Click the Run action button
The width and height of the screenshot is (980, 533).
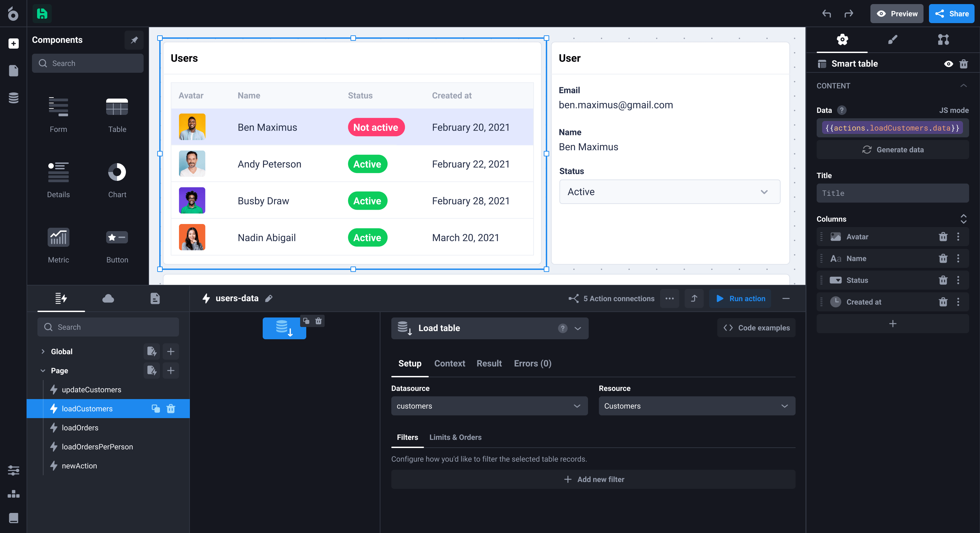tap(739, 298)
